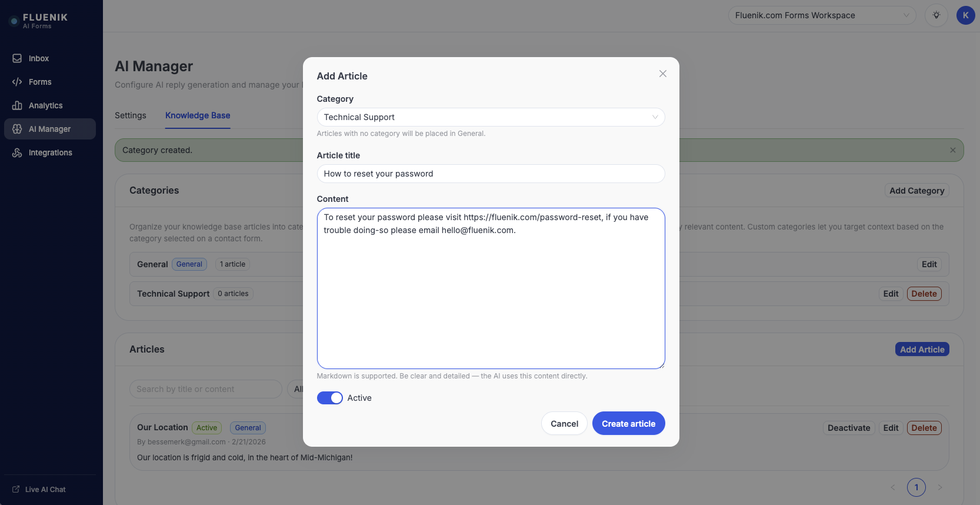
Task: Open the Fluenik.com Forms Workspace selector
Action: (x=821, y=15)
